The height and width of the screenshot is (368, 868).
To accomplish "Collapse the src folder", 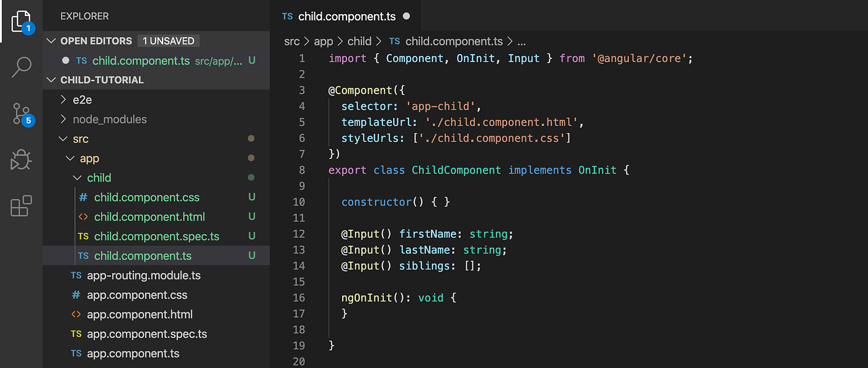I will 156,139.
